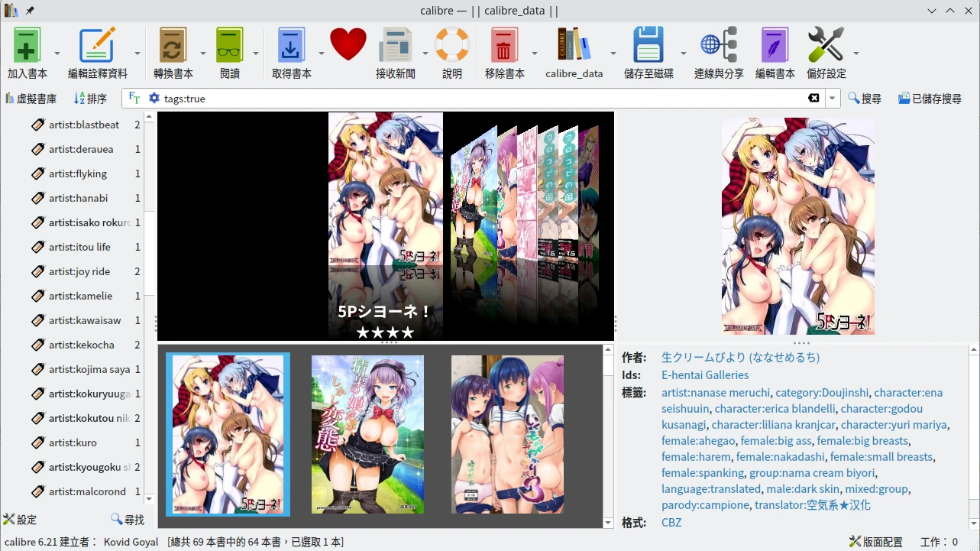This screenshot has width=980, height=551.
Task: Select the artist:kojima saya tag
Action: (89, 369)
